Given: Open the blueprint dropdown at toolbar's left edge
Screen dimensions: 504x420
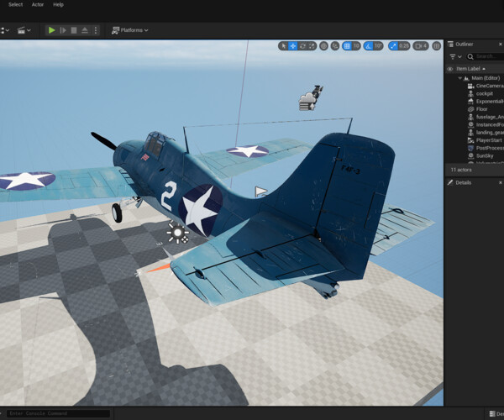Looking at the screenshot, I should 4,30.
